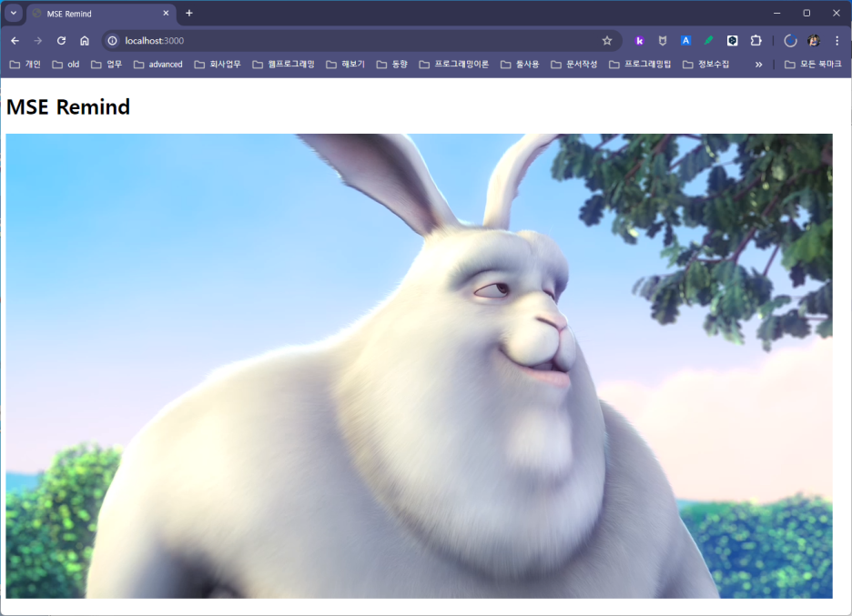Viewport: 852px width, 616px height.
Task: Open the profile avatar menu
Action: click(x=814, y=41)
